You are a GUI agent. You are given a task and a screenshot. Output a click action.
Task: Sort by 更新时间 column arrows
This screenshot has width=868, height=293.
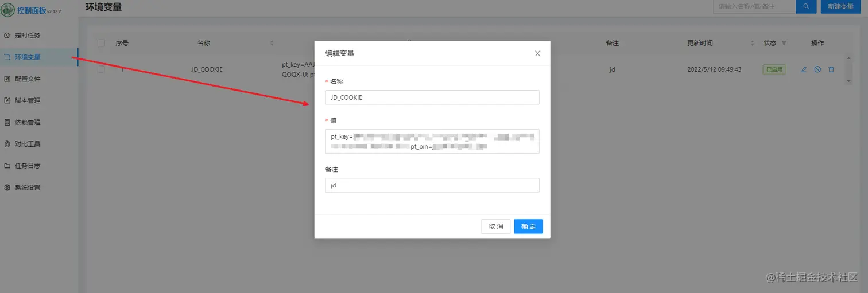point(753,43)
